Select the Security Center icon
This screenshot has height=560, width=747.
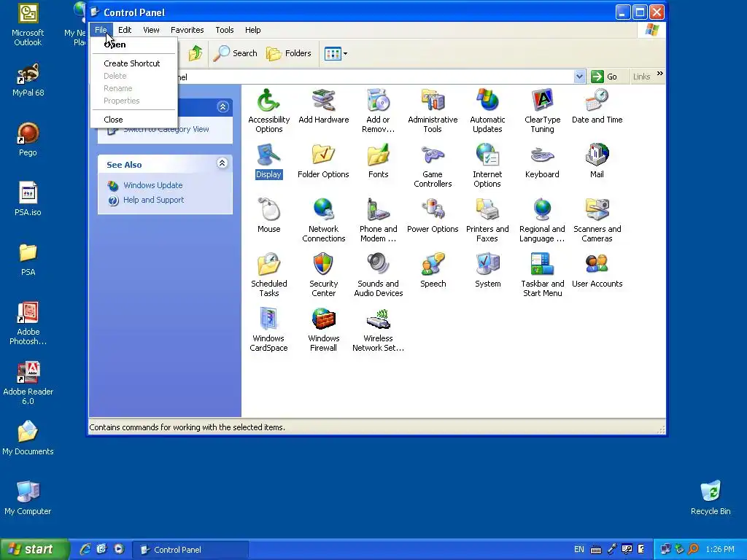[323, 275]
